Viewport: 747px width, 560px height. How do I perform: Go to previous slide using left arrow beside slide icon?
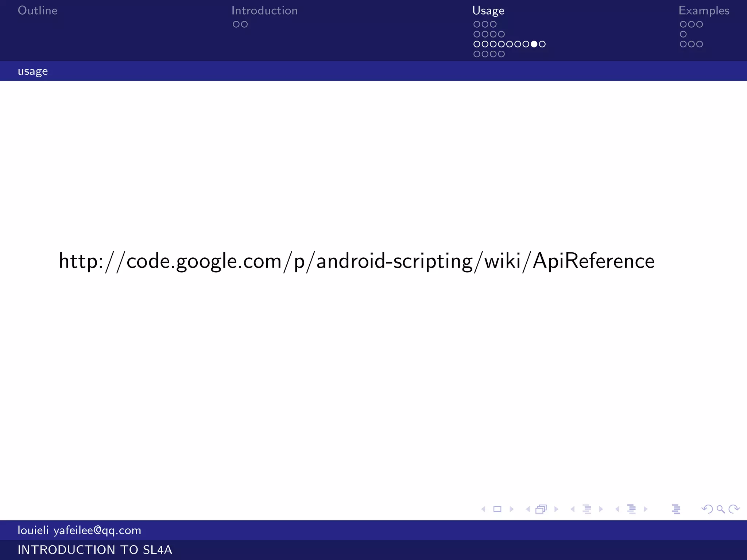click(483, 509)
